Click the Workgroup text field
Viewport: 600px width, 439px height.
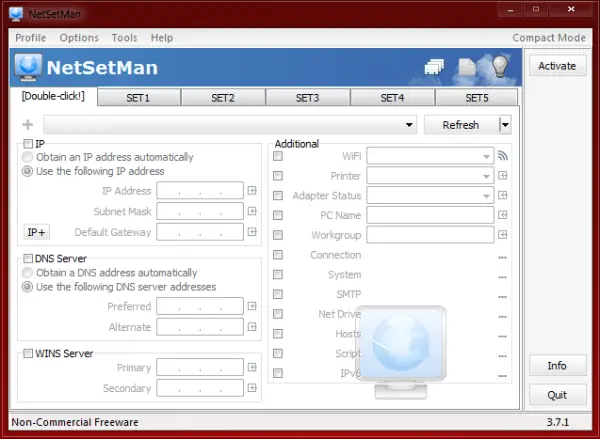[x=430, y=235]
